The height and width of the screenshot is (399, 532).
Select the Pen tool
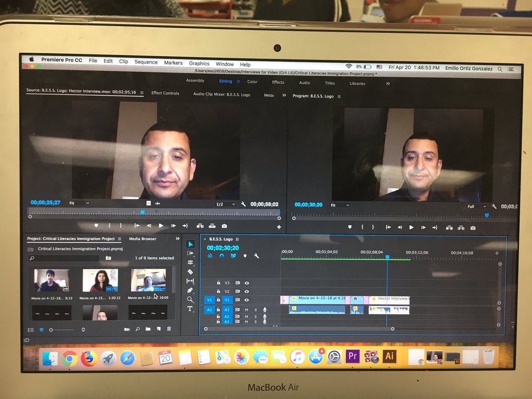point(190,290)
